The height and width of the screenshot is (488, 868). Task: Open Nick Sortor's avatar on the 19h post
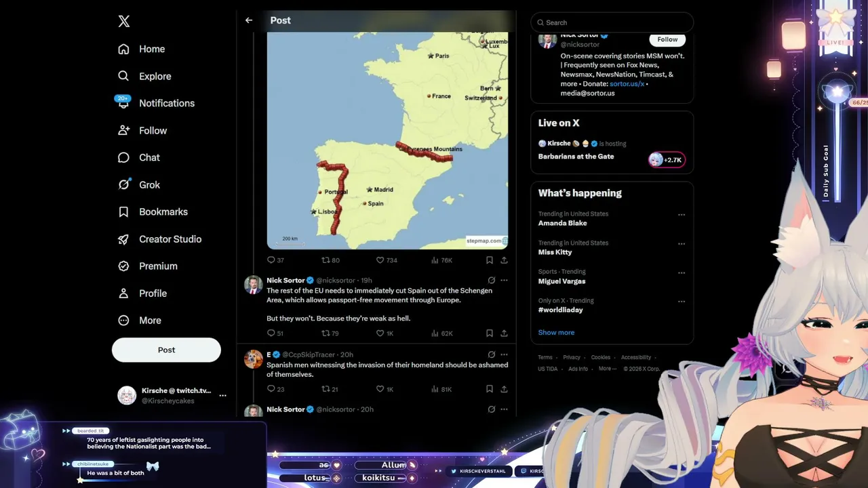pyautogui.click(x=253, y=285)
